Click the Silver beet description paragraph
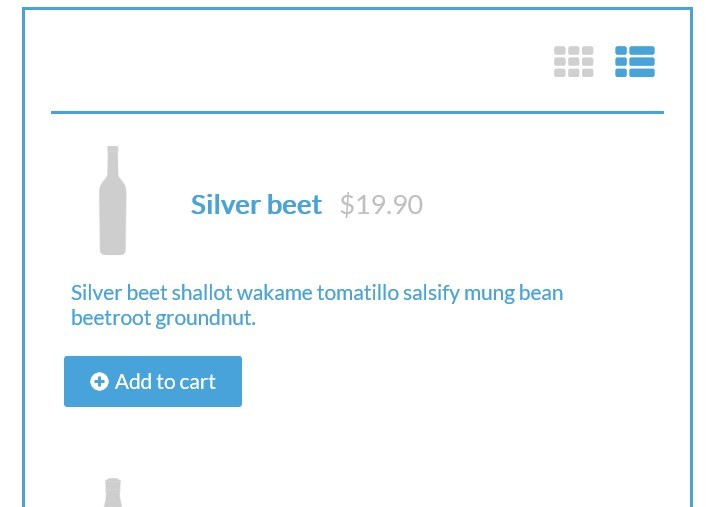 [317, 305]
